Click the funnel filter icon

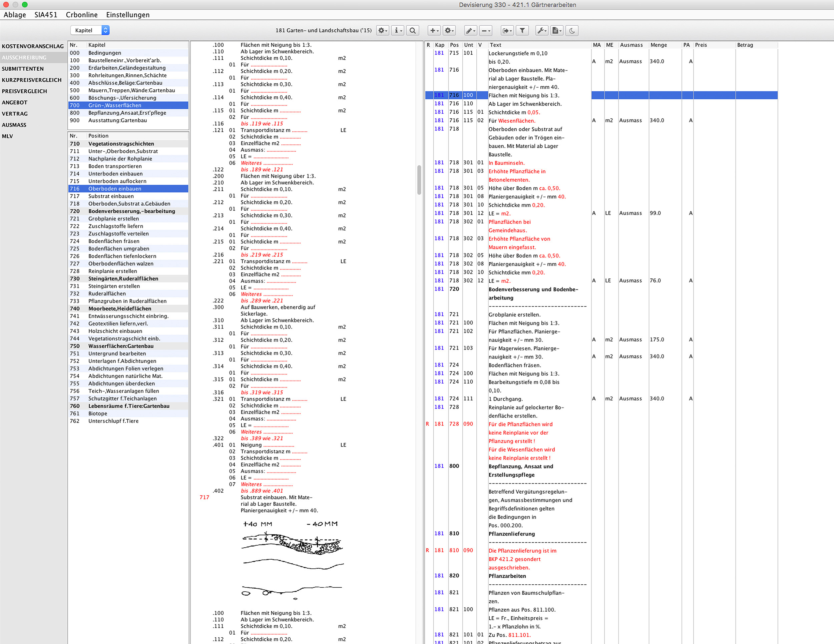coord(522,31)
